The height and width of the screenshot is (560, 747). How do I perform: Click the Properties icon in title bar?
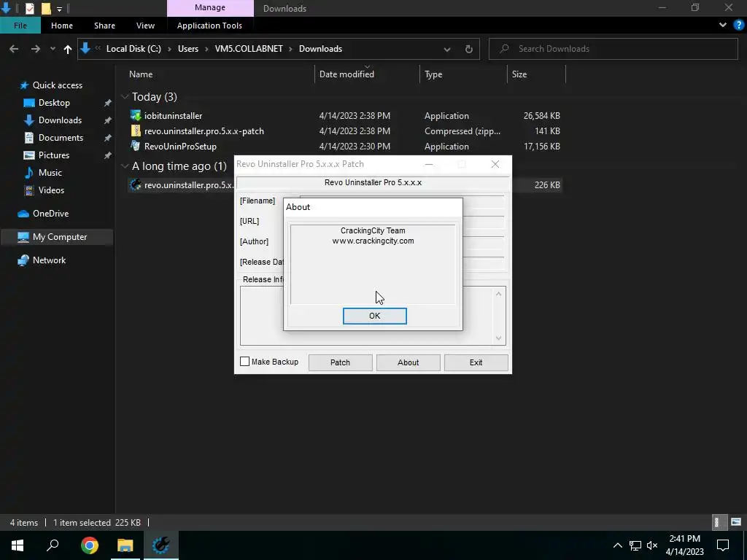29,8
